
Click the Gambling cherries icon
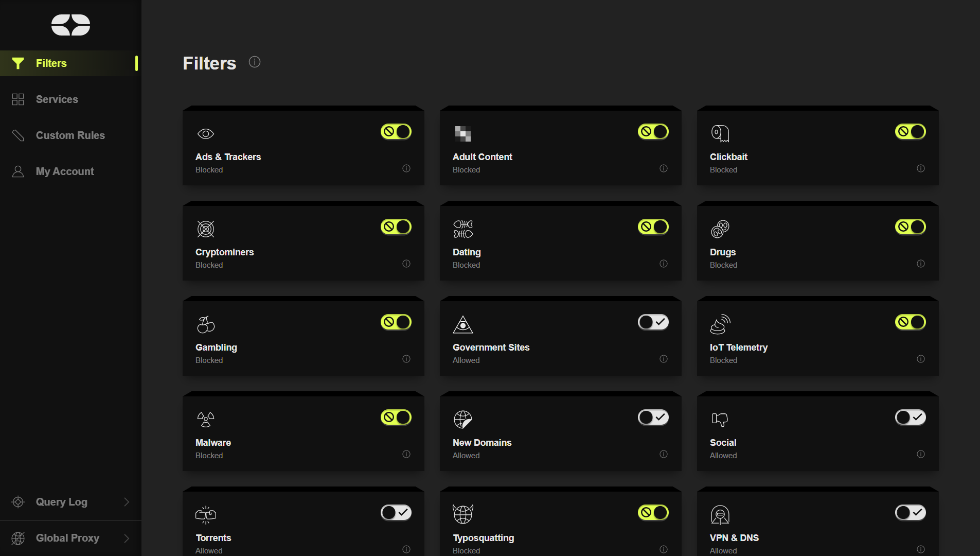tap(206, 324)
